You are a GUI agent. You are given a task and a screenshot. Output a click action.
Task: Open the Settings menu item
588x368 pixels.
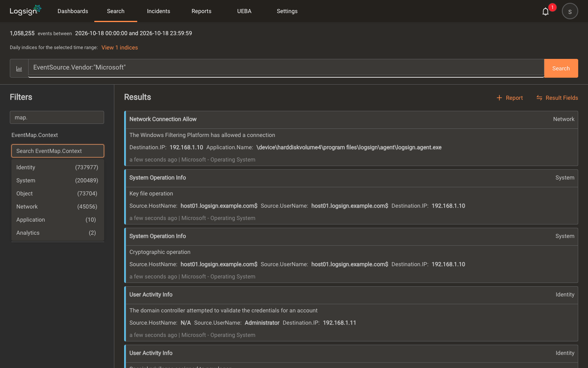[287, 11]
